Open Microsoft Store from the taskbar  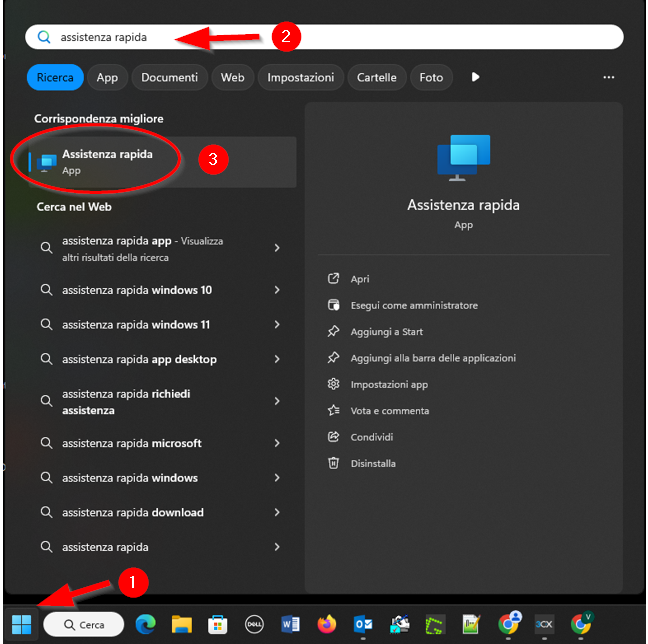(x=218, y=624)
